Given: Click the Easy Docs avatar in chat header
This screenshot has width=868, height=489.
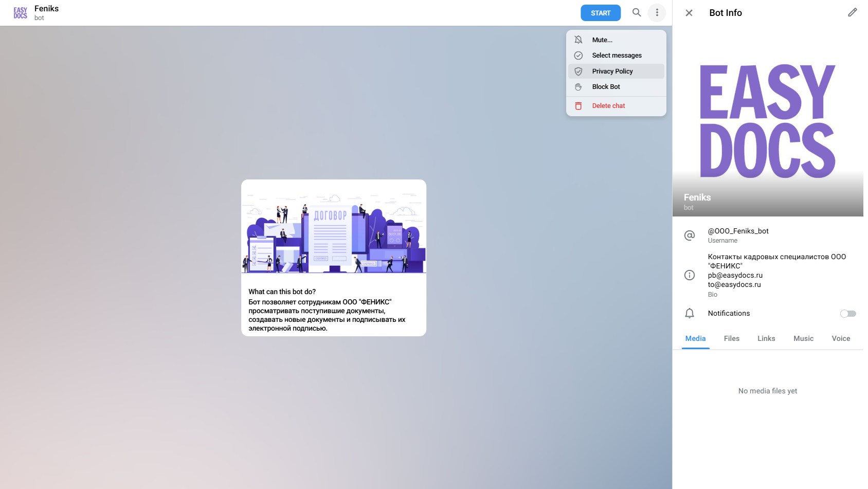Looking at the screenshot, I should coord(21,13).
